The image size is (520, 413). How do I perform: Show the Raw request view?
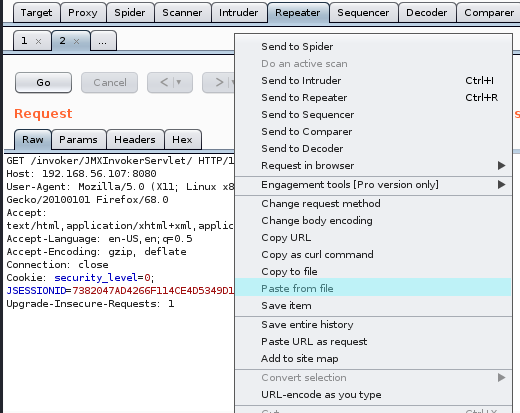[33, 139]
